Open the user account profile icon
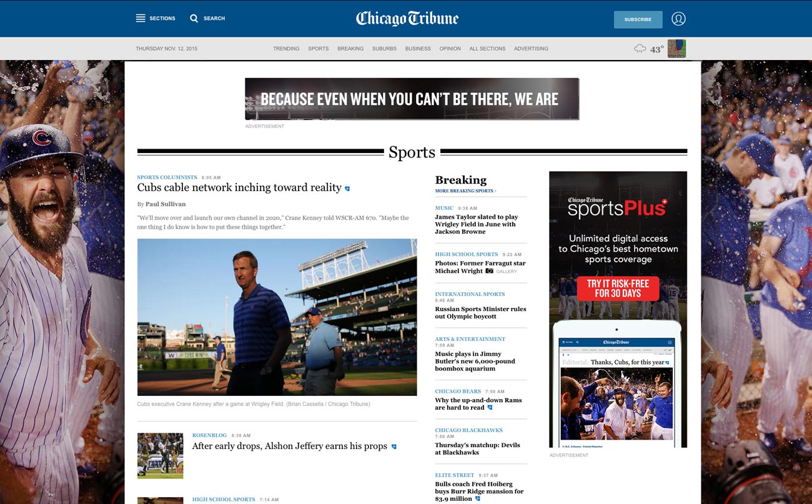Viewport: 812px width, 504px height. (x=678, y=19)
